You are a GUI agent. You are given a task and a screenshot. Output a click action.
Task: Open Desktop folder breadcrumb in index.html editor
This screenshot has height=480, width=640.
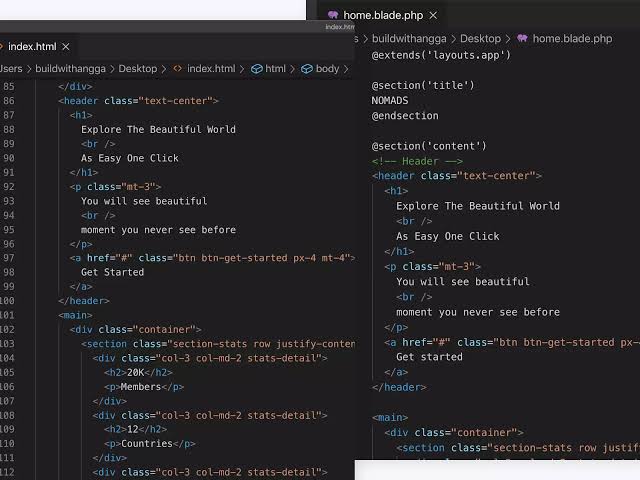137,69
